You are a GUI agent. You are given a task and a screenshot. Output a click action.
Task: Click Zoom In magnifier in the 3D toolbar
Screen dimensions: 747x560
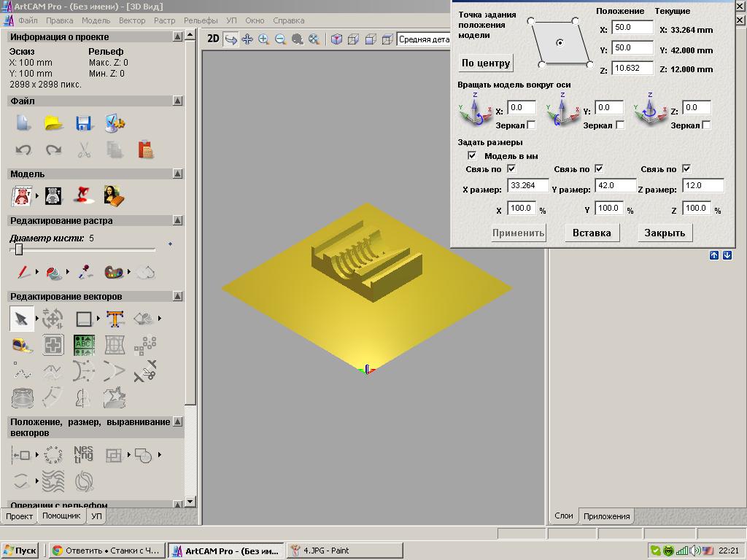tap(263, 39)
